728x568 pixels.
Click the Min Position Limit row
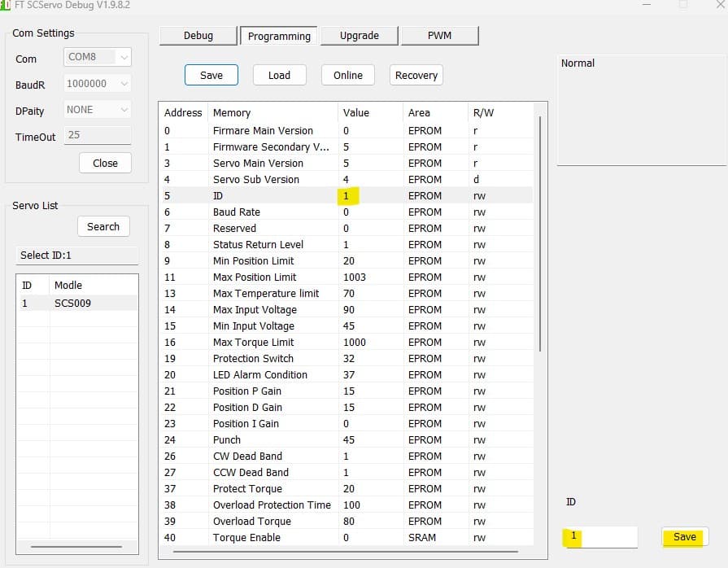(347, 261)
